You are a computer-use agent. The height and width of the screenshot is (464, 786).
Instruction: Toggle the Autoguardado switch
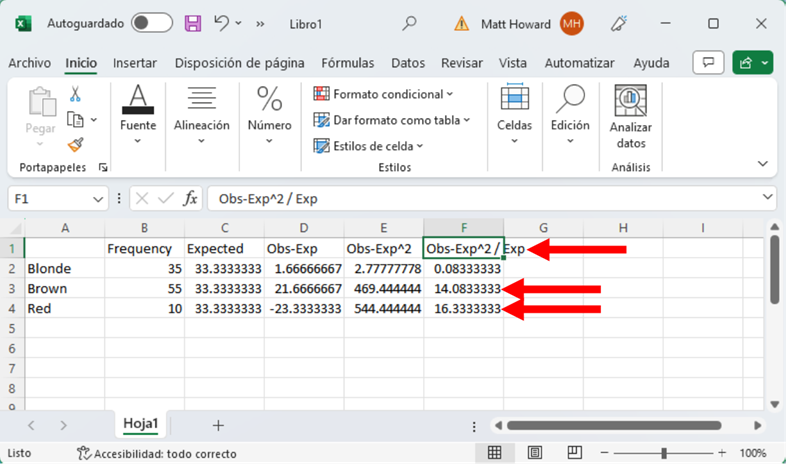point(151,23)
